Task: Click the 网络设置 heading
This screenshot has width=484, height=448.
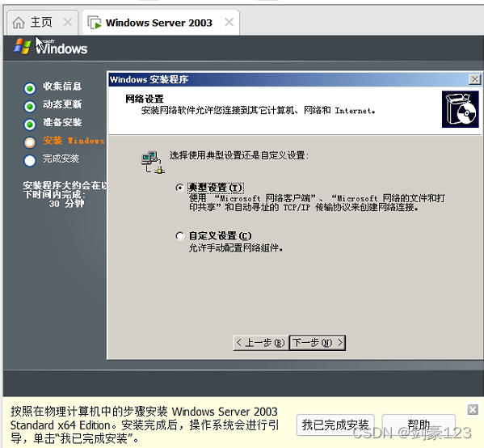Action: [145, 99]
